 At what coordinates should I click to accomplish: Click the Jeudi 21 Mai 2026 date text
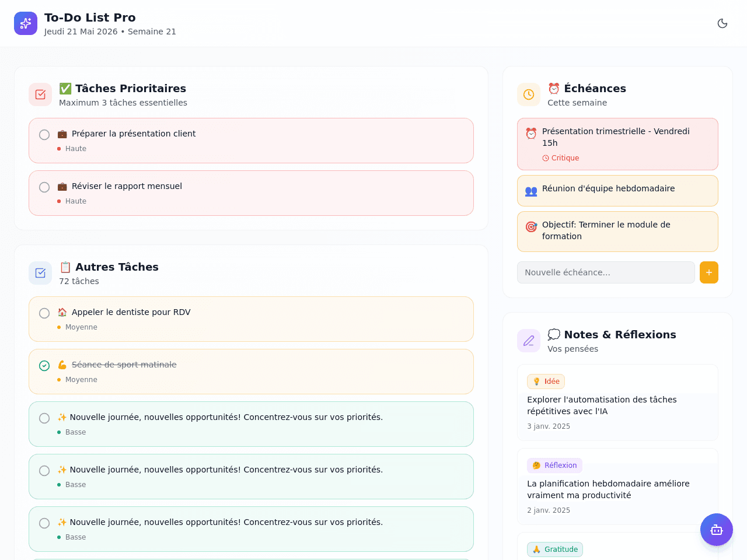pos(81,32)
